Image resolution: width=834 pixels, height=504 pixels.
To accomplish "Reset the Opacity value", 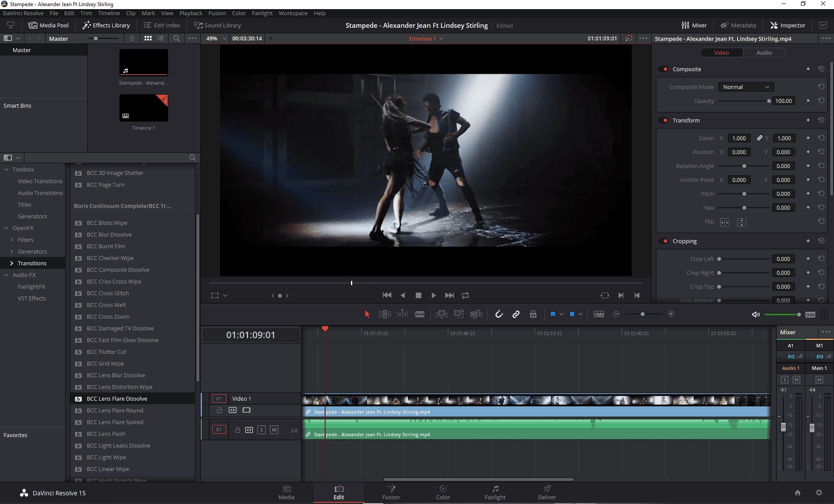I will 821,101.
